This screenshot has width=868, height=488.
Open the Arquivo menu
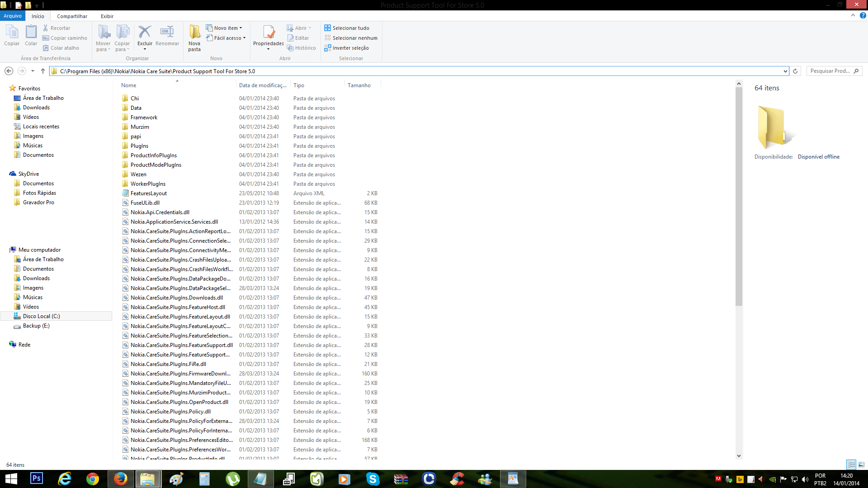pos(13,16)
